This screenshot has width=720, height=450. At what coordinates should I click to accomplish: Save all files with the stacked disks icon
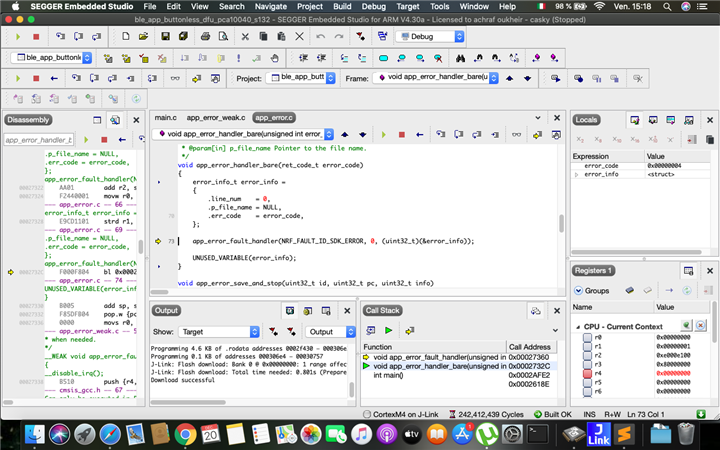tap(183, 36)
